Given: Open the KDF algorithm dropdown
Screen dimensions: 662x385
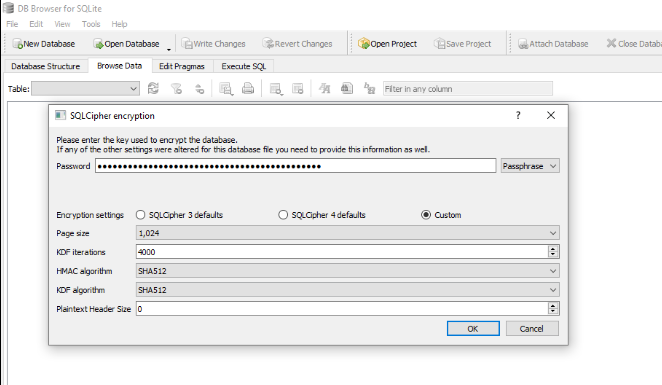Looking at the screenshot, I should tap(348, 290).
